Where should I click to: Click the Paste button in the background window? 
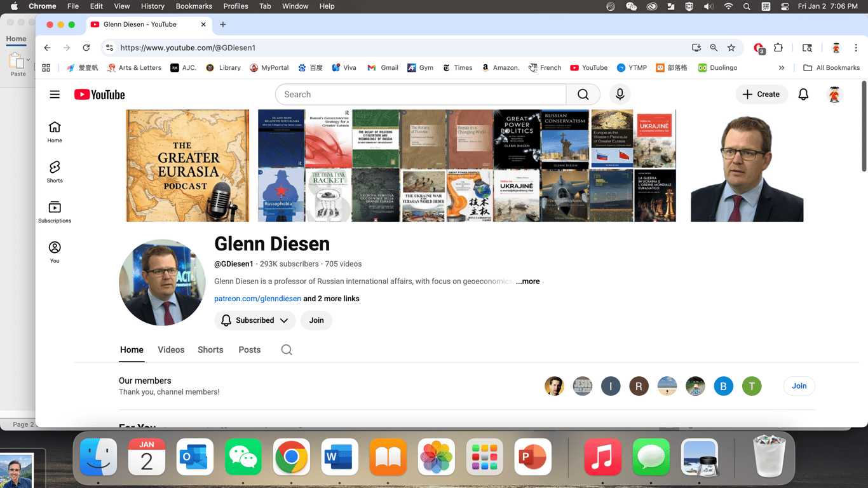pos(17,65)
